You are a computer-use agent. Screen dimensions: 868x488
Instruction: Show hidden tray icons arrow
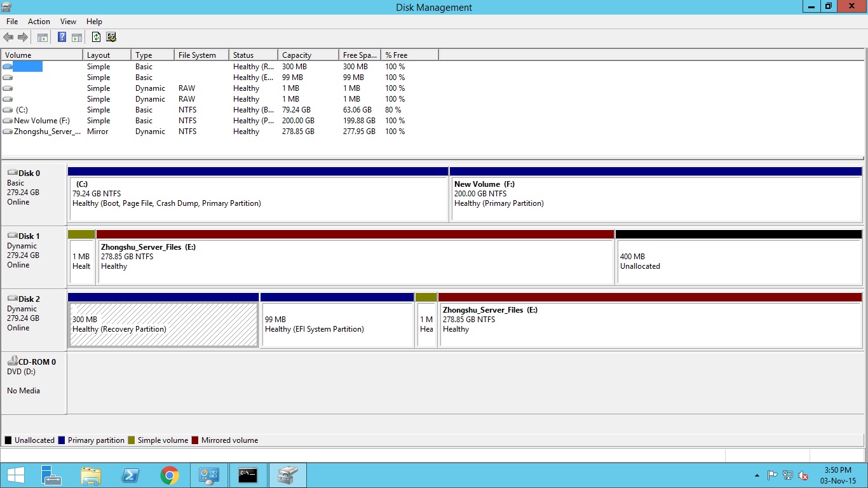tap(757, 475)
